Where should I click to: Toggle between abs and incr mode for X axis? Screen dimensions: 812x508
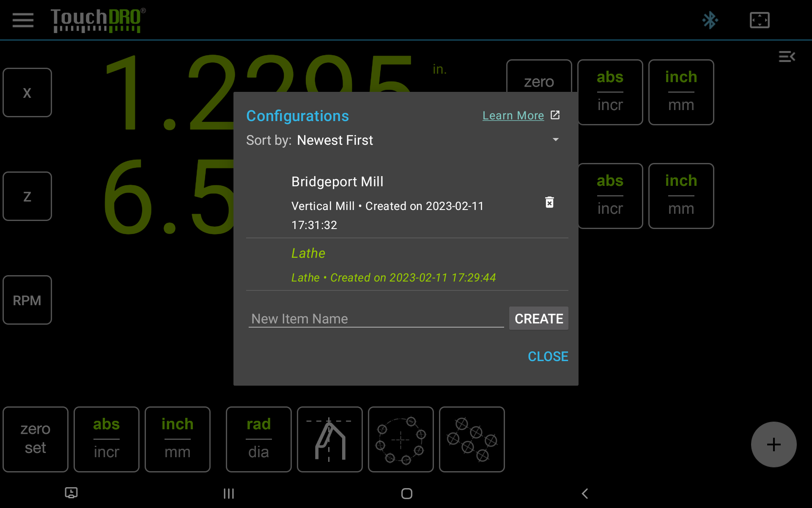coord(610,92)
